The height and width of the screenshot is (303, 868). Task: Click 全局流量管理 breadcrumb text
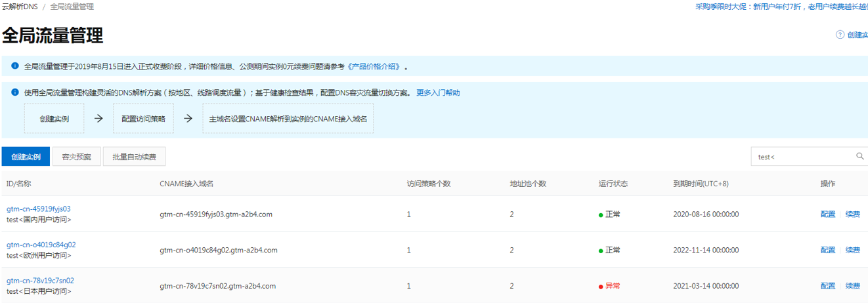(72, 7)
